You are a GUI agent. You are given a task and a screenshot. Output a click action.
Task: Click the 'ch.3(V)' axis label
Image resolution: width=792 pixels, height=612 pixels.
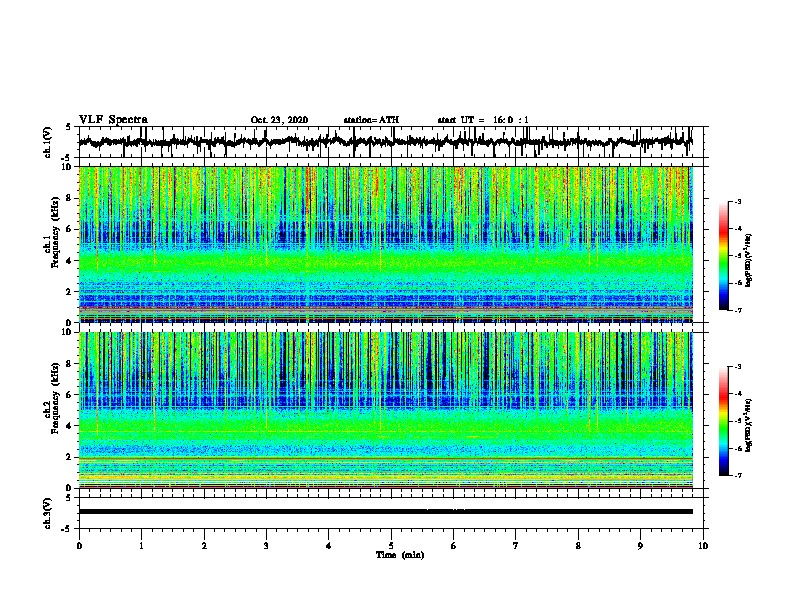click(x=47, y=513)
